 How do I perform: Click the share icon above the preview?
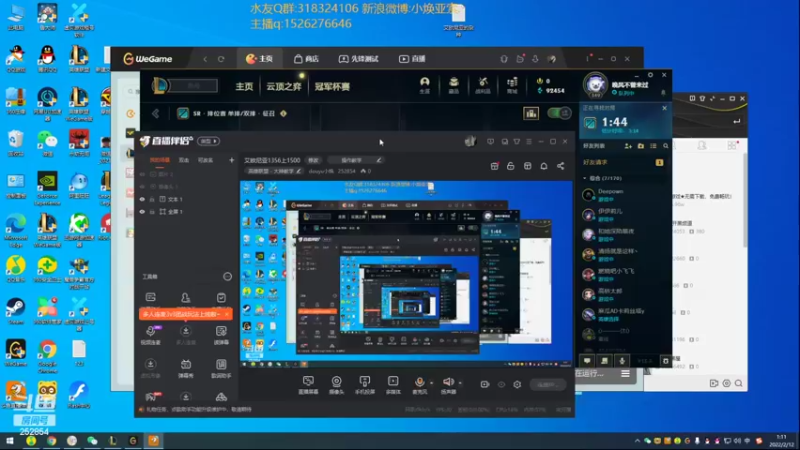tap(560, 166)
